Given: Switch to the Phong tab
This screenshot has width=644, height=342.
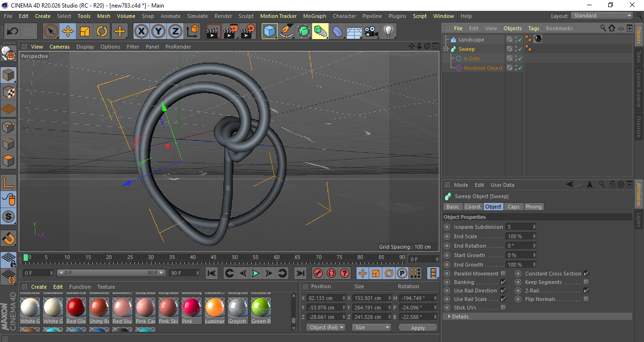Looking at the screenshot, I should [534, 207].
